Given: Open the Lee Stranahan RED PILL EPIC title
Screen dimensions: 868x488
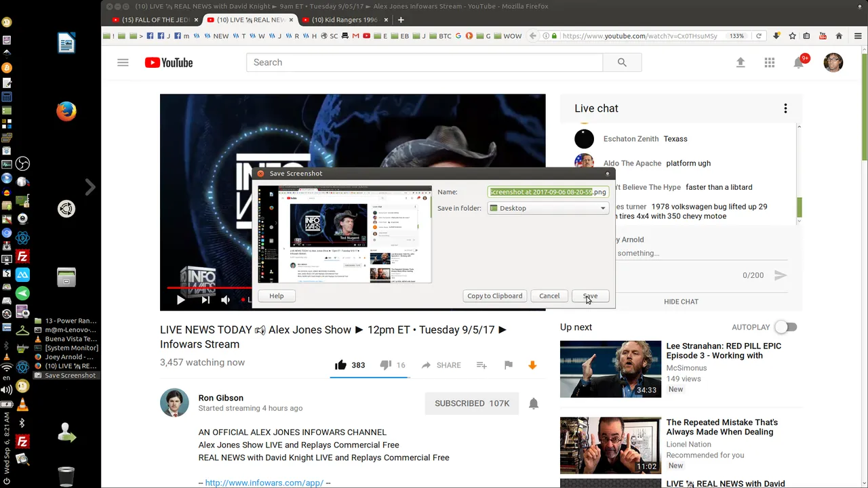Looking at the screenshot, I should tap(724, 350).
